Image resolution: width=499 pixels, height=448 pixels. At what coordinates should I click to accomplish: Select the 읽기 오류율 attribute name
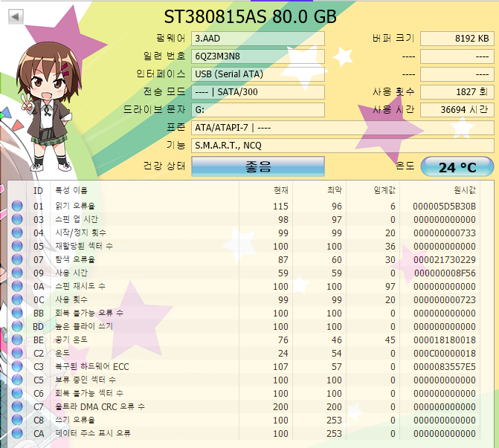75,206
